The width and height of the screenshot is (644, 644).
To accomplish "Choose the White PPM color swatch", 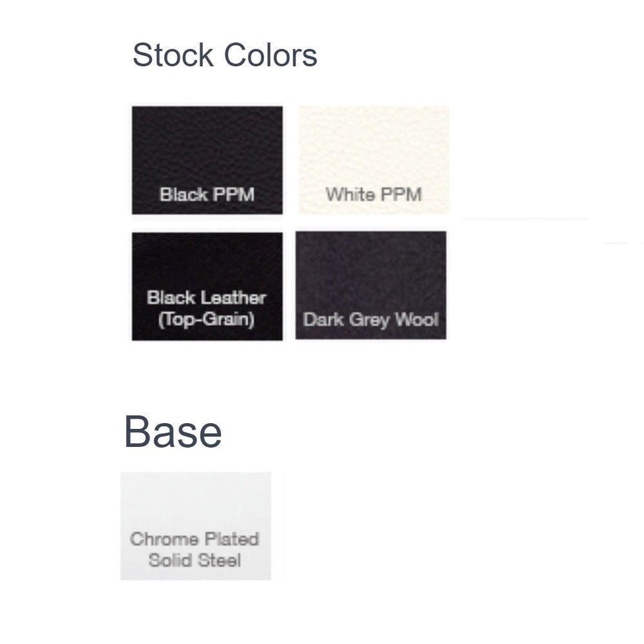I will pos(374,160).
